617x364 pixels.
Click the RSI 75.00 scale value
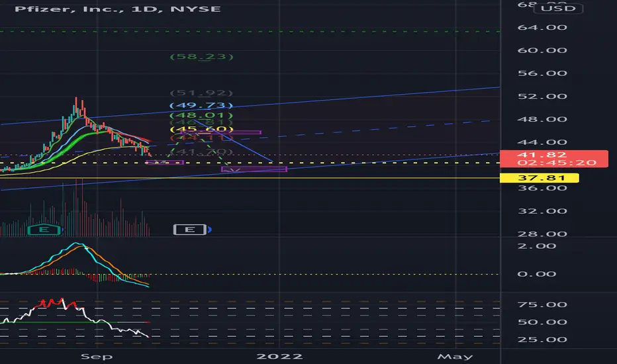point(542,304)
